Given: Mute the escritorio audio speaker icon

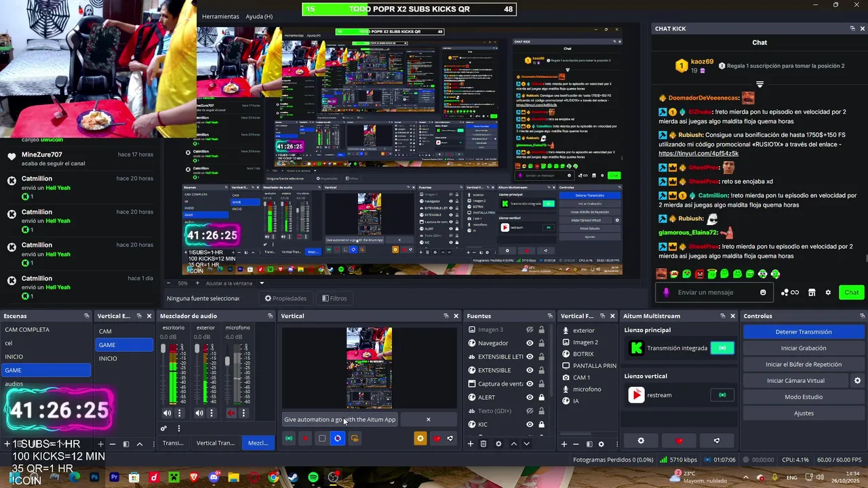Looking at the screenshot, I should pos(167,413).
